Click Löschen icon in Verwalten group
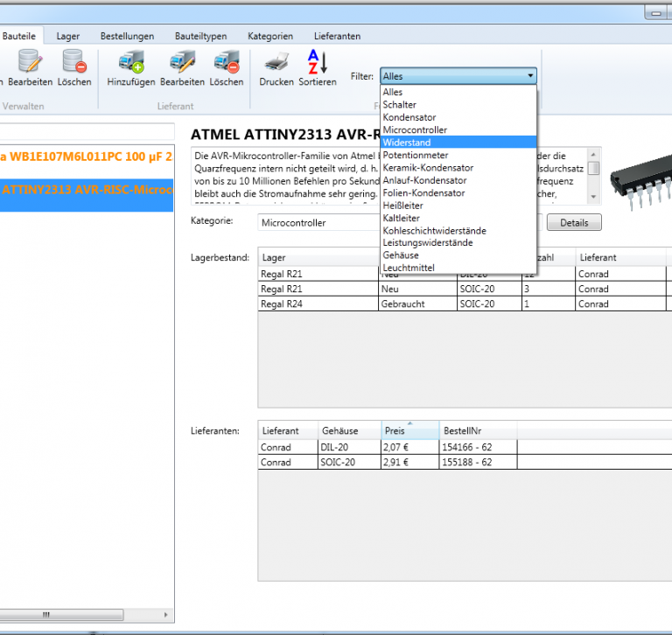This screenshot has width=672, height=635. [74, 62]
